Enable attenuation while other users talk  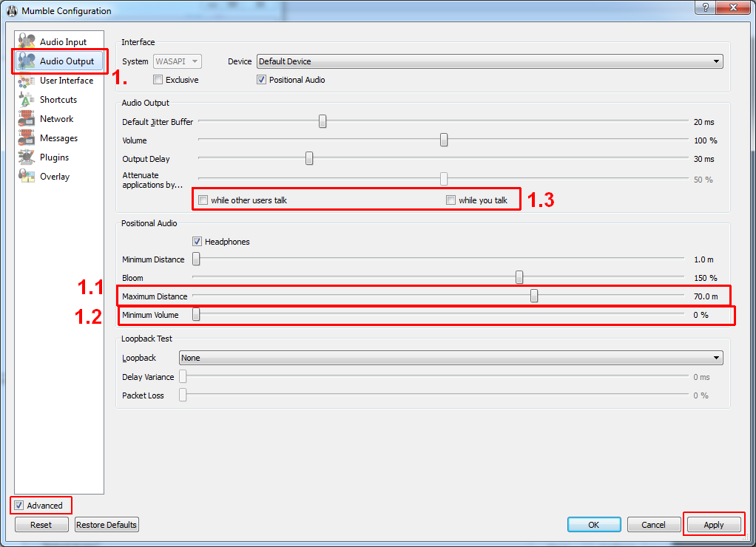click(203, 200)
